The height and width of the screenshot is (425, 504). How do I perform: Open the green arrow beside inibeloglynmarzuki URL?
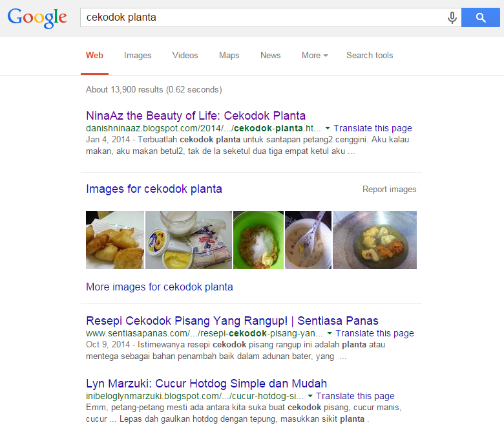pyautogui.click(x=310, y=396)
